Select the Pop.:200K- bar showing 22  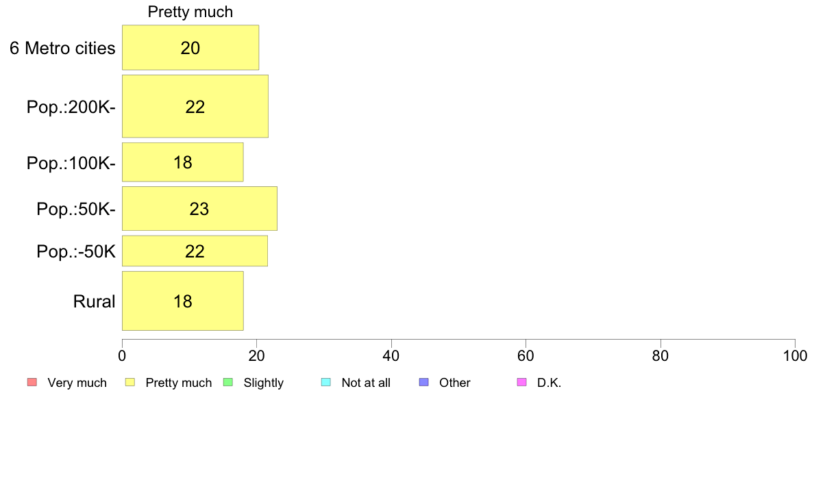coord(195,106)
